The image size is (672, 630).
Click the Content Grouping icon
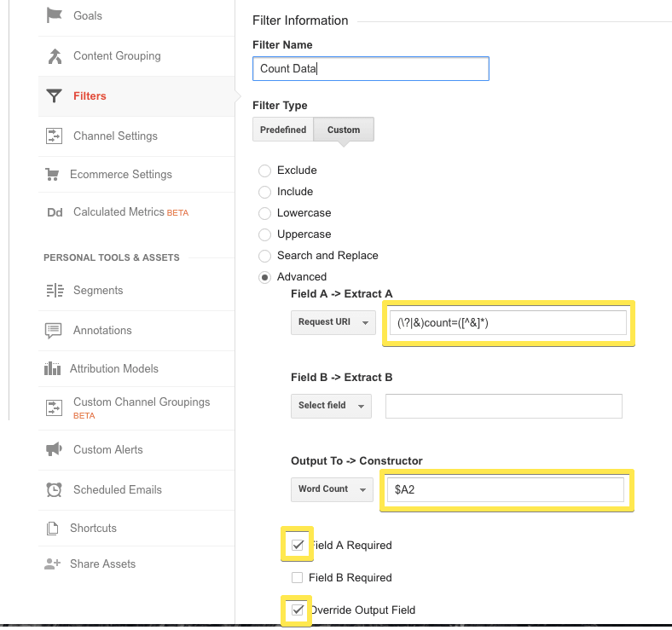point(55,56)
